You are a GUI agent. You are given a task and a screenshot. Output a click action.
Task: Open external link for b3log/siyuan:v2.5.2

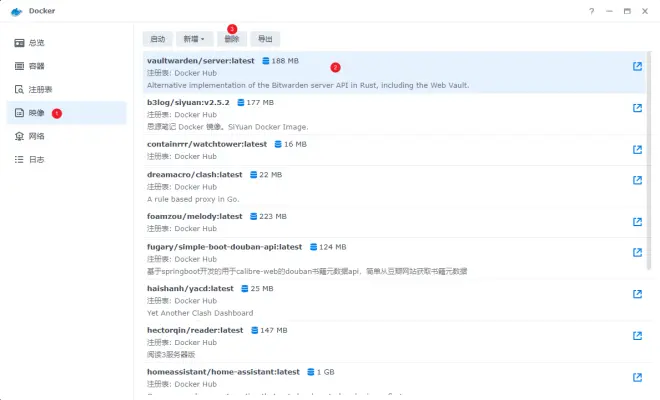pos(637,108)
